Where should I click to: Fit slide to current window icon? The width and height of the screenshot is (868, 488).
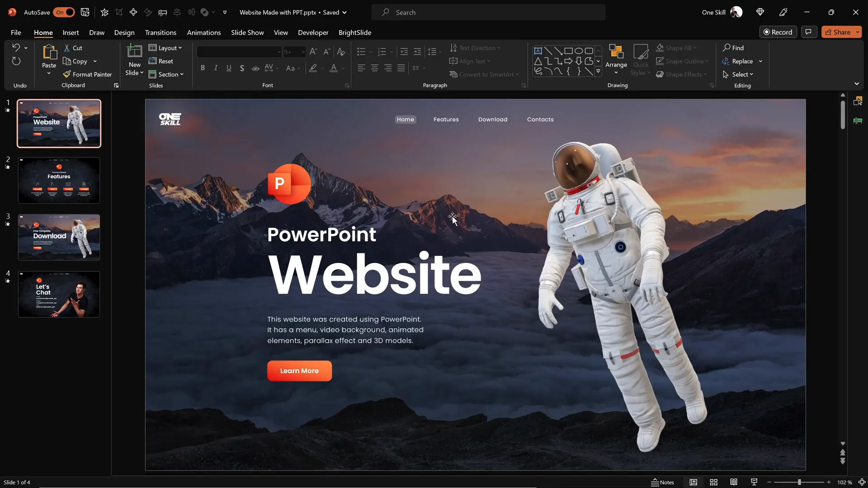862,482
